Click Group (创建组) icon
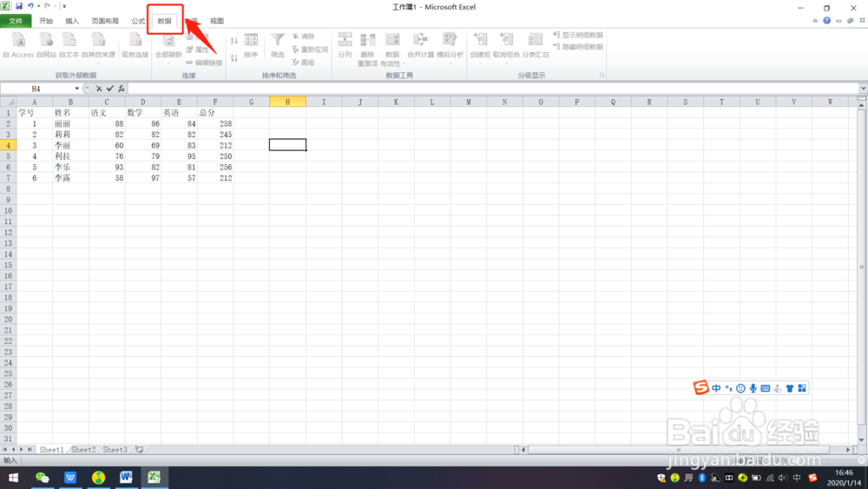Viewport: 868px width, 489px height. tap(480, 40)
